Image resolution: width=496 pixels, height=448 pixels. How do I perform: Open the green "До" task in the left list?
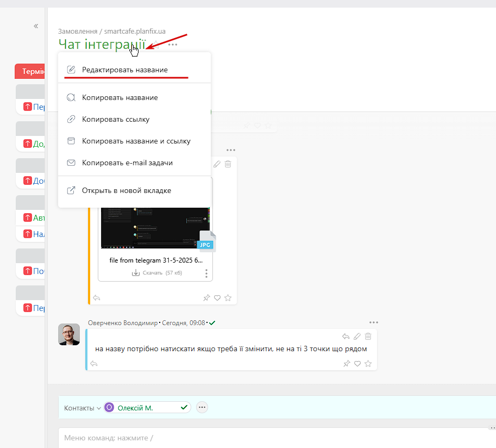click(x=39, y=144)
